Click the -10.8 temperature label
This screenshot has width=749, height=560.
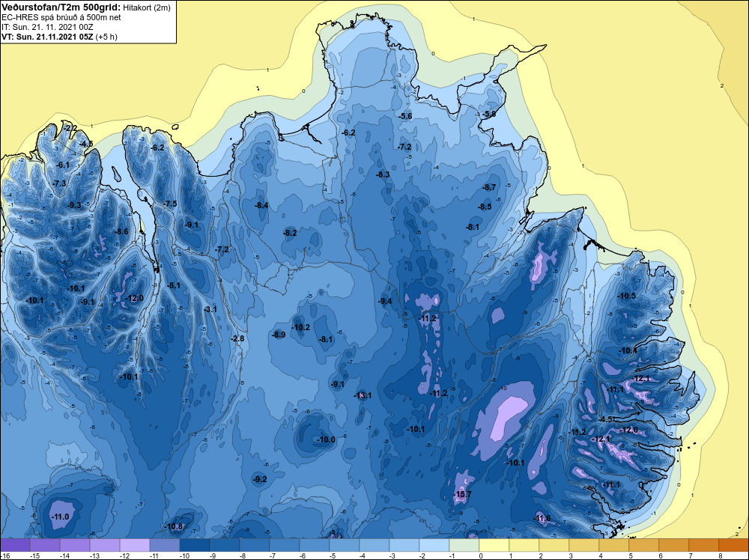click(174, 526)
